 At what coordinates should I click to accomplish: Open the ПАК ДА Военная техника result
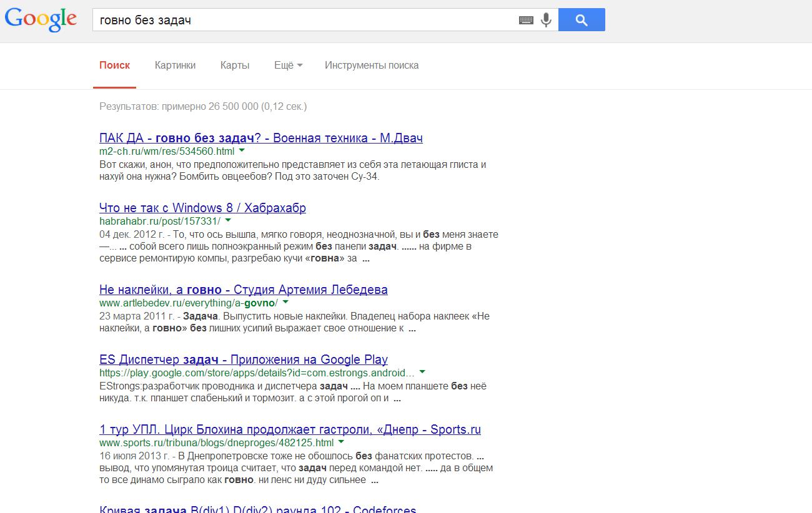click(x=261, y=138)
